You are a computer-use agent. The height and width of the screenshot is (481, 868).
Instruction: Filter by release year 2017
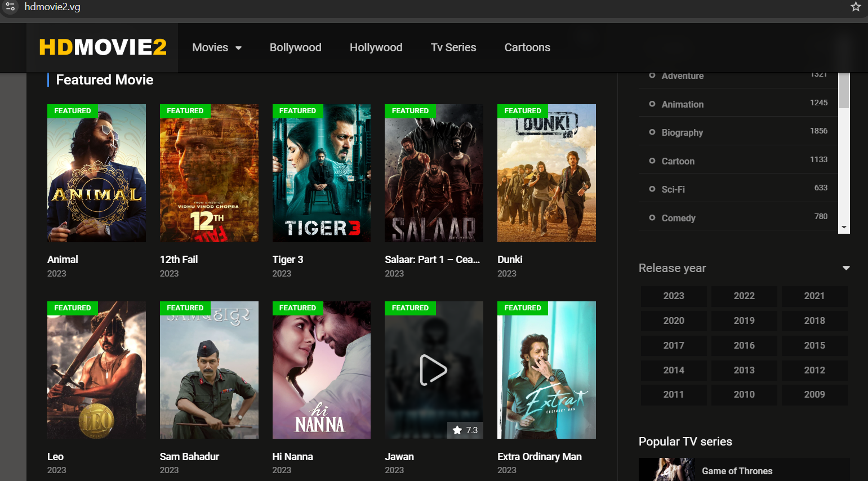[674, 345]
